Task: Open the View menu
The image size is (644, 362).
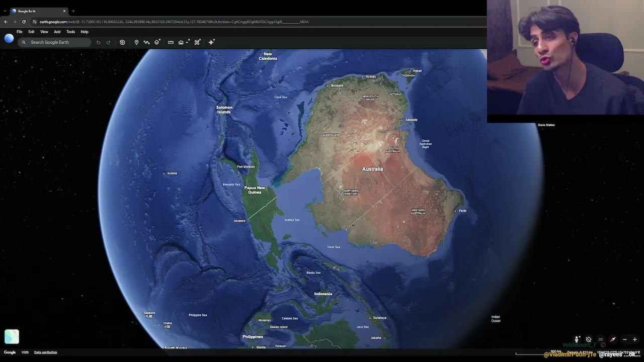Action: [x=44, y=32]
